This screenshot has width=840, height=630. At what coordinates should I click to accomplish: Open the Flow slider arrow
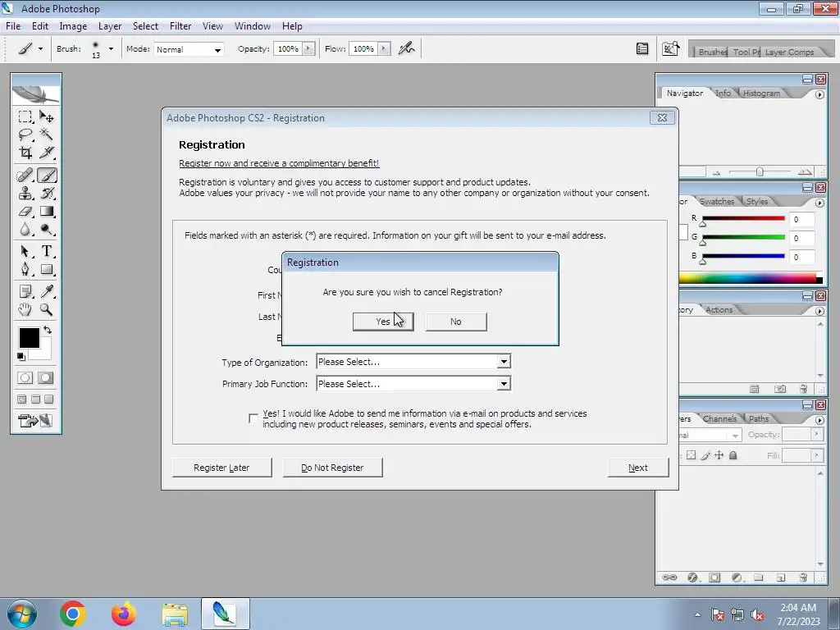(384, 48)
